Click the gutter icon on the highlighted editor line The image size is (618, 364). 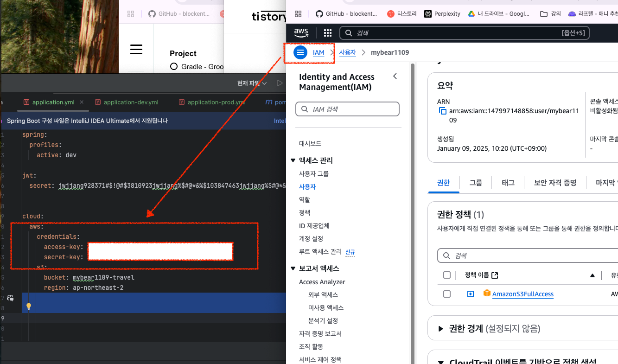(x=10, y=298)
